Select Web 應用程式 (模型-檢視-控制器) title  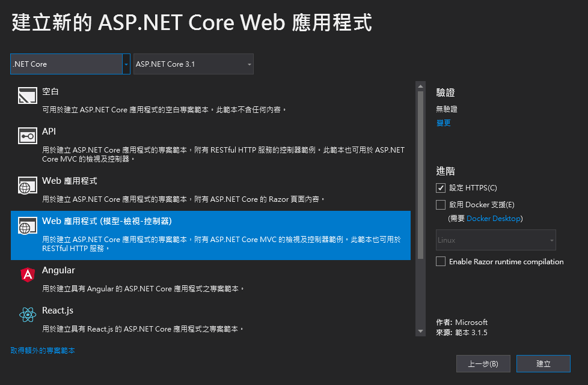coord(107,221)
